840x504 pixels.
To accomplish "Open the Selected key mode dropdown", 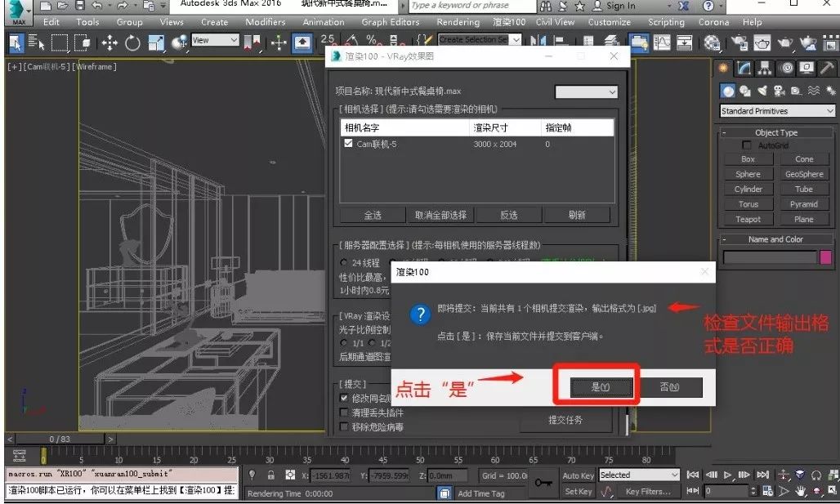I will click(x=638, y=475).
